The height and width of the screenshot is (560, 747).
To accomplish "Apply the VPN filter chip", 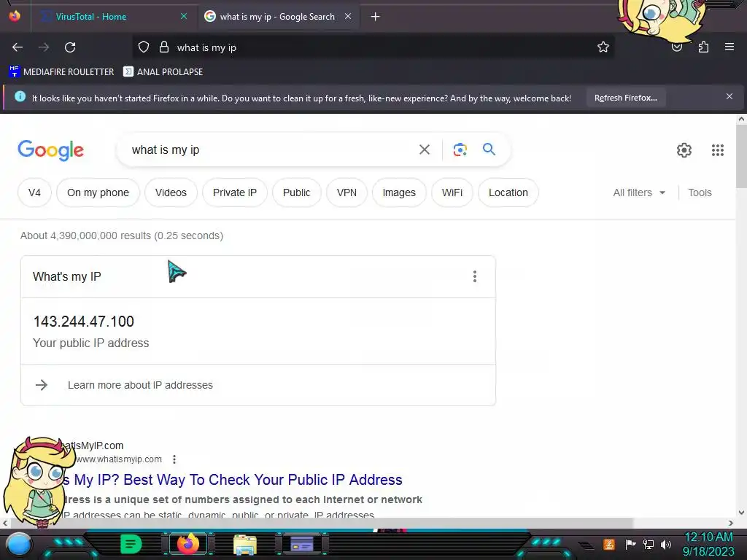I will [347, 192].
